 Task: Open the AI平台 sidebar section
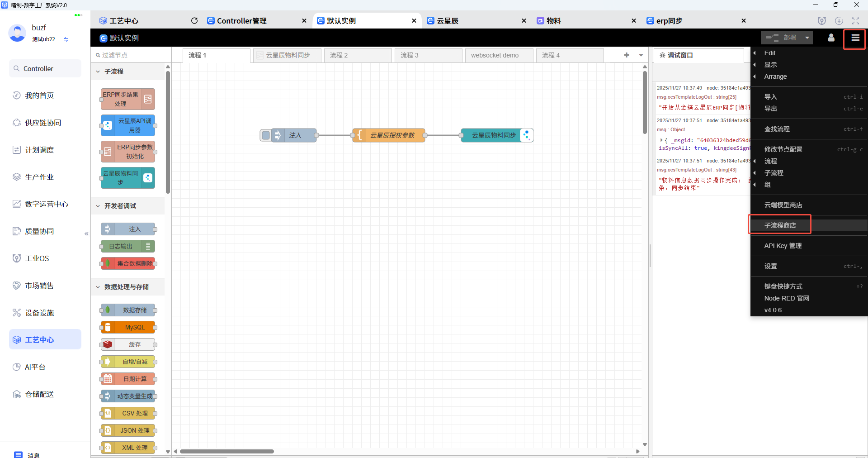click(x=35, y=367)
